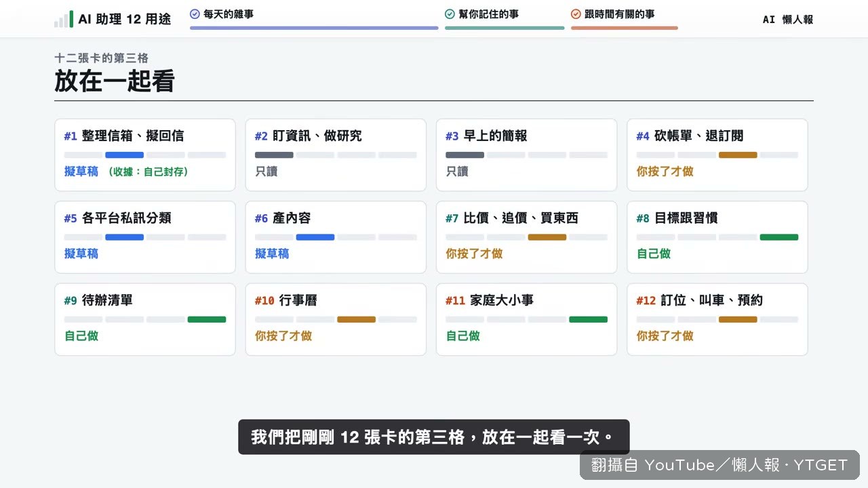
Task: Click the orange progress bar under 跟時間有關的事
Action: click(625, 28)
